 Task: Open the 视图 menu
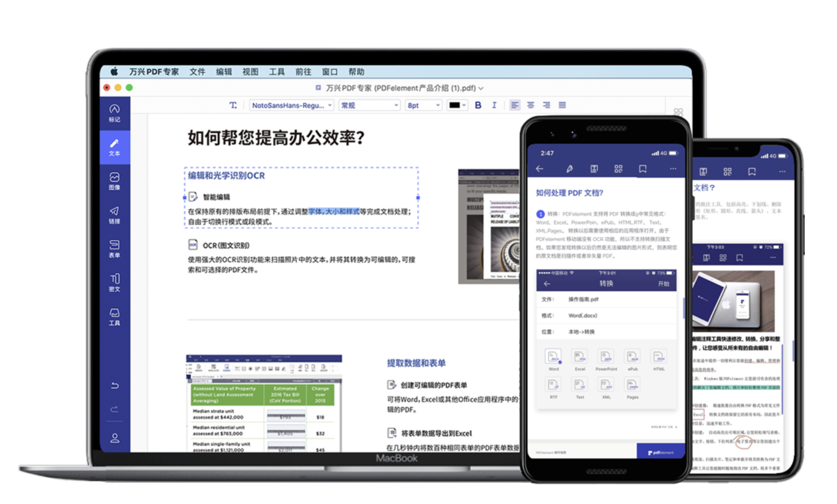click(250, 72)
